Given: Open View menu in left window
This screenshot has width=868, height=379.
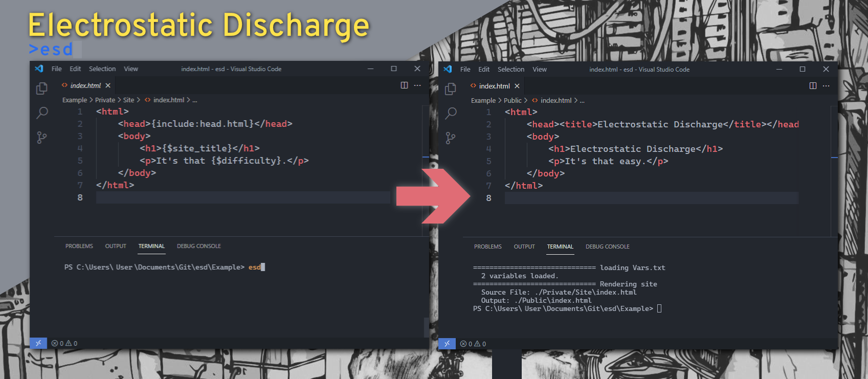Looking at the screenshot, I should (131, 69).
